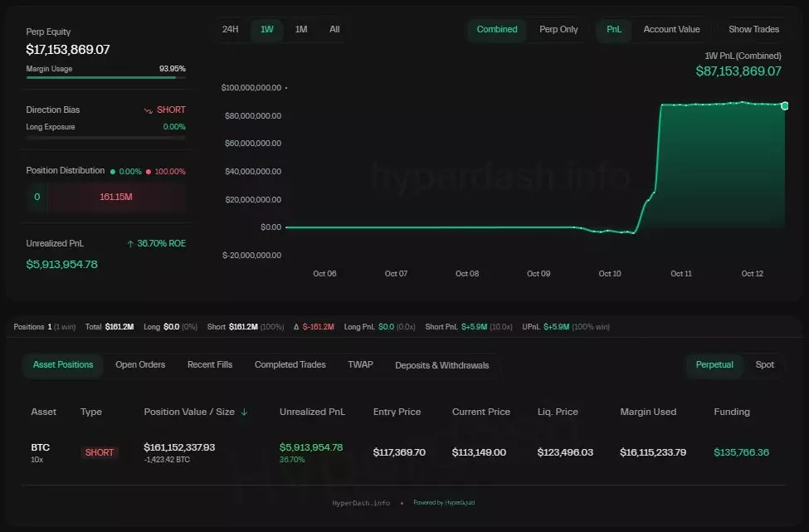809x532 pixels.
Task: Open the Powered by Hyperliquid link
Action: coord(444,502)
